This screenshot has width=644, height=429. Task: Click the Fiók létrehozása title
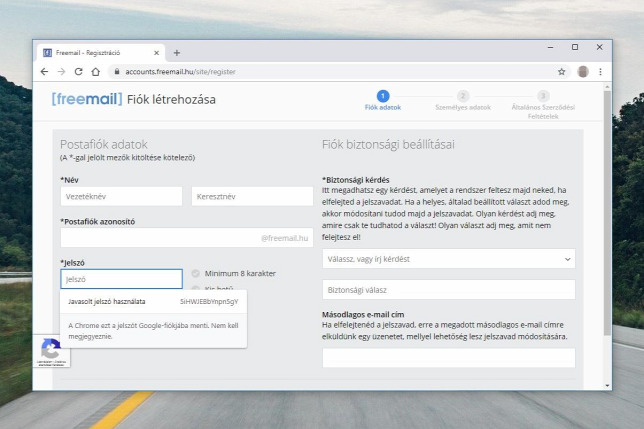(x=171, y=100)
